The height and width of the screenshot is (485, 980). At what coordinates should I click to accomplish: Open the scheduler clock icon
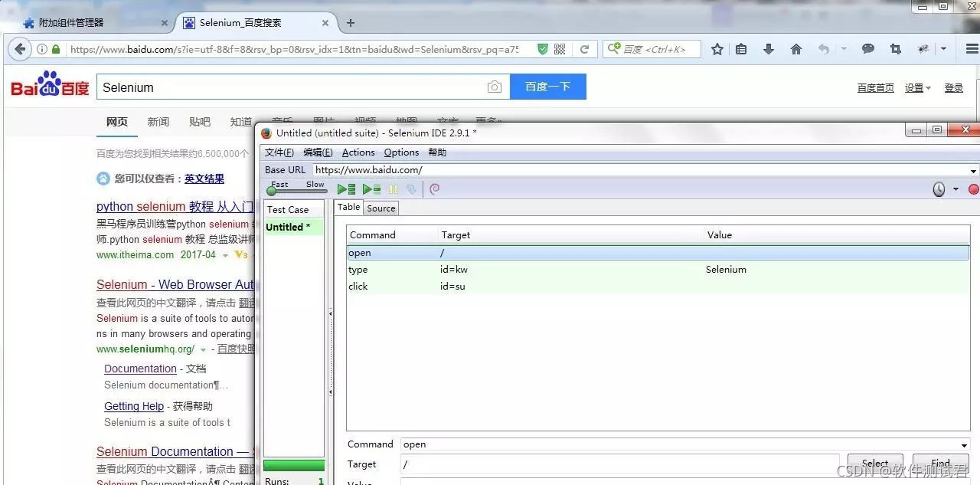939,189
